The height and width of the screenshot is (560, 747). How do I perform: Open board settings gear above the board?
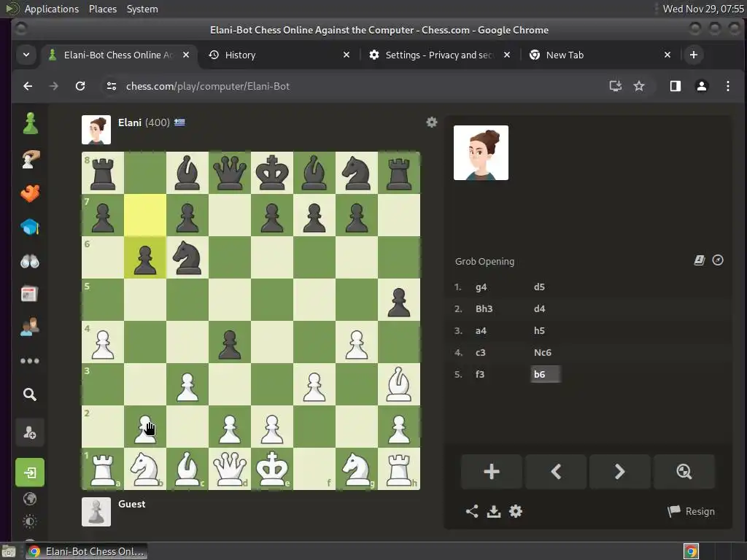point(432,122)
